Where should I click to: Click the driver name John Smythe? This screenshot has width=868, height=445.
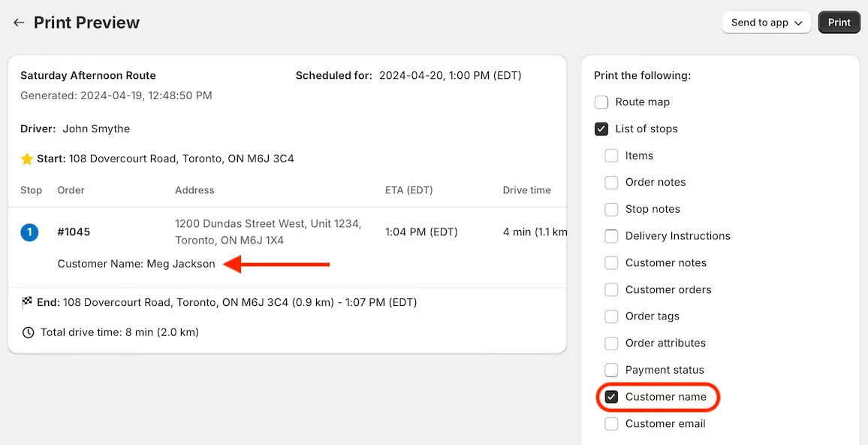coord(96,129)
